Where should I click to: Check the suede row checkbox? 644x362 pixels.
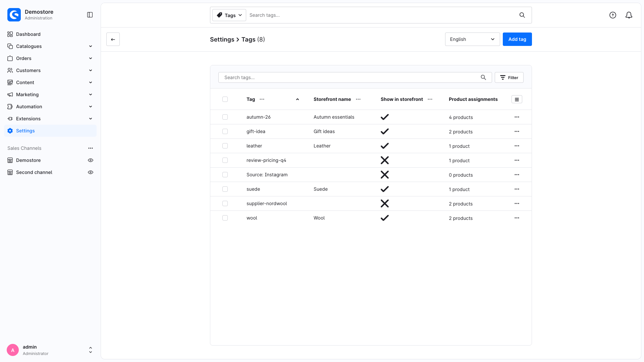(225, 189)
